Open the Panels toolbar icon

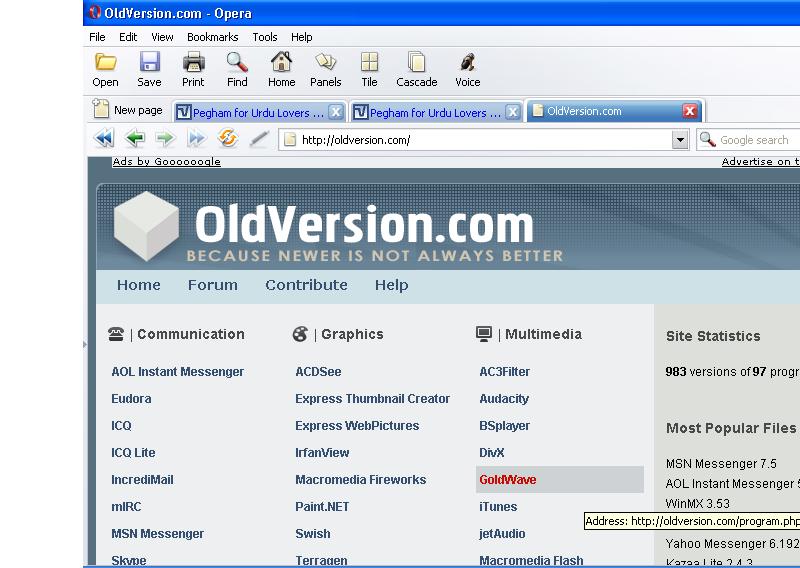click(x=325, y=63)
